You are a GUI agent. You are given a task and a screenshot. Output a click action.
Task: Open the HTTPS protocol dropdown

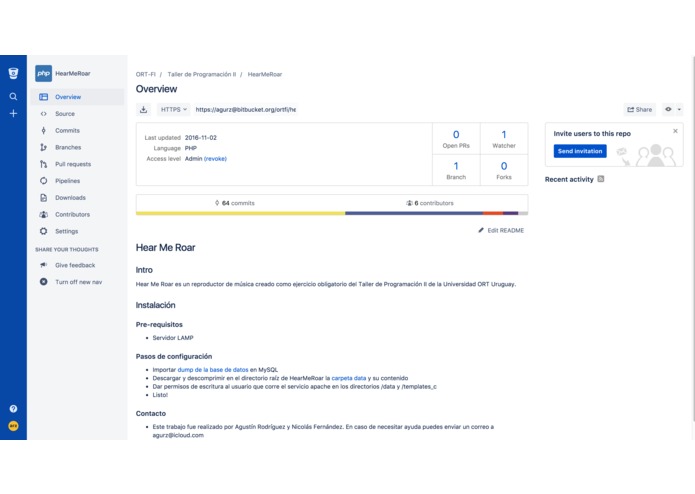click(x=173, y=109)
